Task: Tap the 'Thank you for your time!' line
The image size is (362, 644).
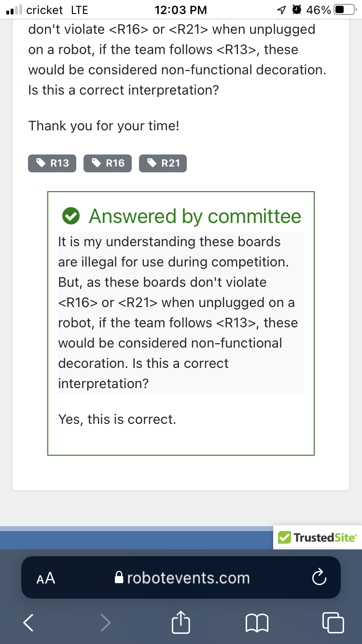Action: pyautogui.click(x=104, y=126)
